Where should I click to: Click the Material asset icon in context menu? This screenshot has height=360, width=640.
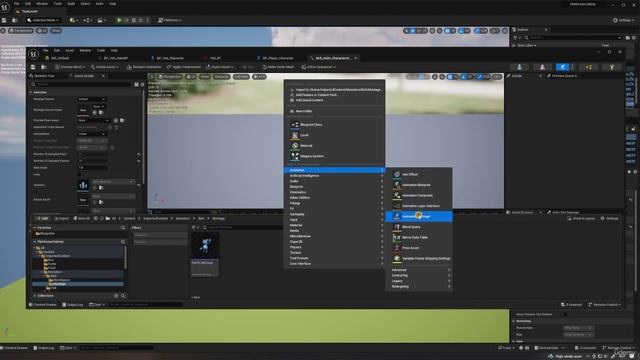pyautogui.click(x=295, y=146)
